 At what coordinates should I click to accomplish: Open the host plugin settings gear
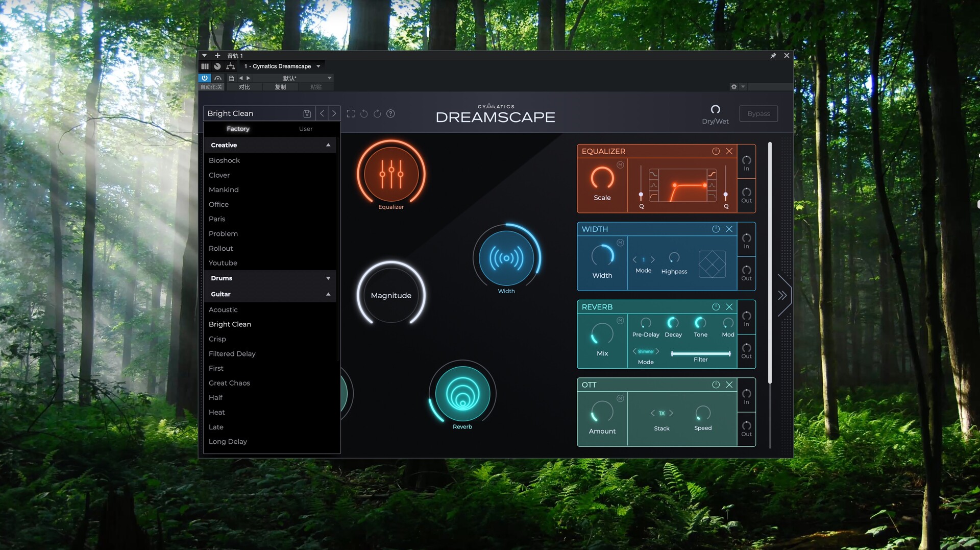tap(734, 87)
